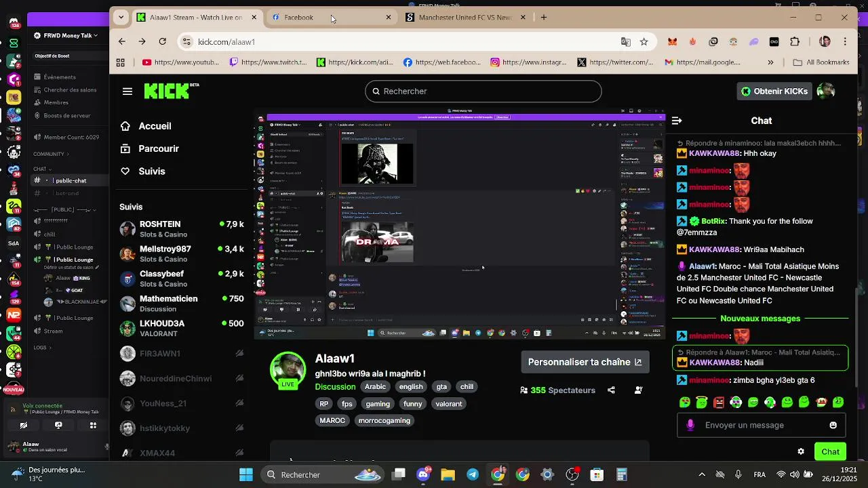Open the tab search dropdown arrow
This screenshot has height=488, width=868.
click(x=121, y=18)
